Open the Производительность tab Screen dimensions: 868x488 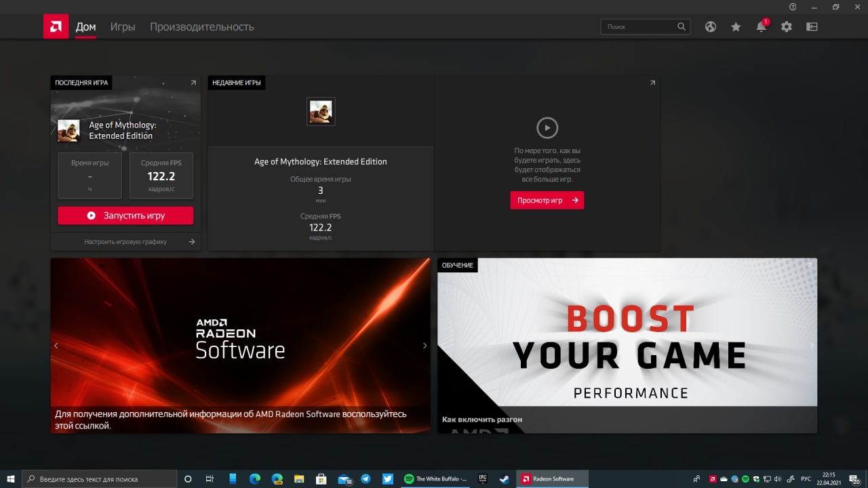click(202, 27)
